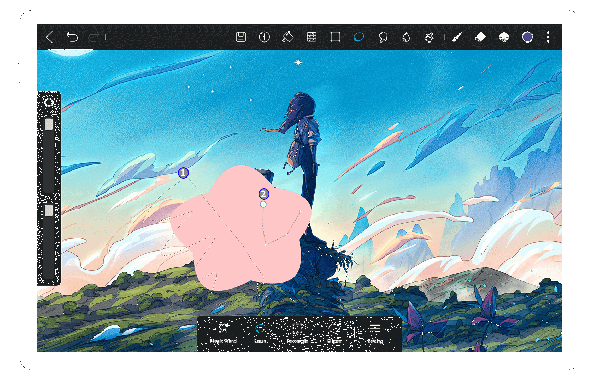Screen dimensions: 600x374
Task: Go back using the left chevron arrow
Action: [x=49, y=37]
